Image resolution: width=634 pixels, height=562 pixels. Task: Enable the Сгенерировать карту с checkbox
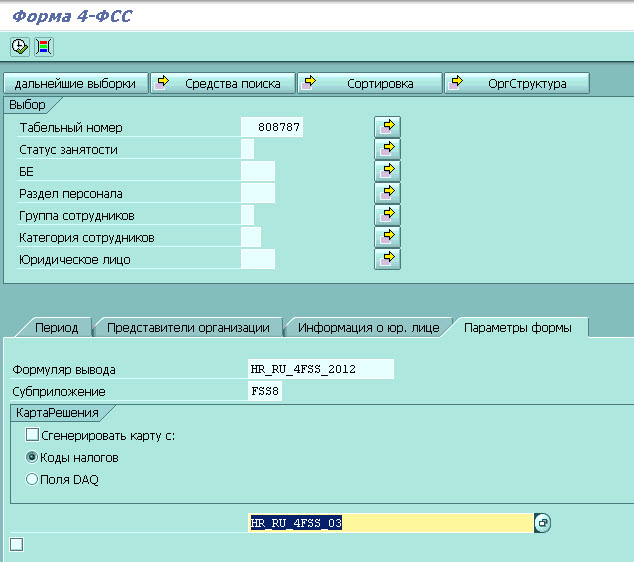[32, 435]
